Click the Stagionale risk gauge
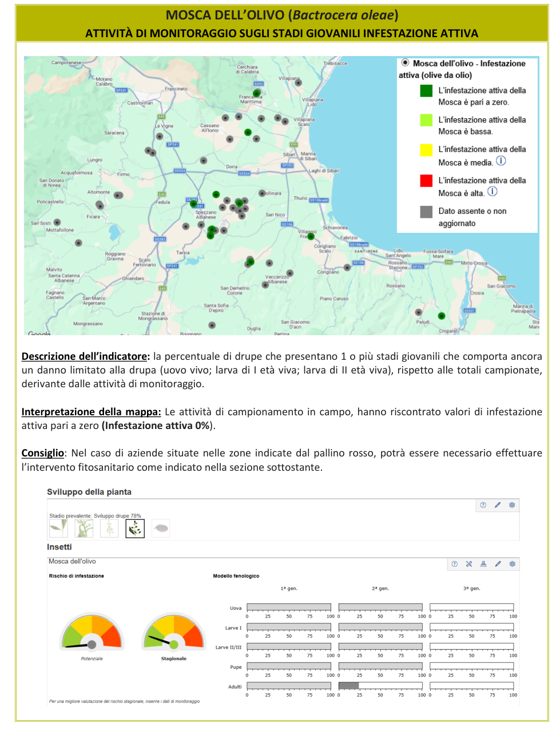 click(x=174, y=632)
